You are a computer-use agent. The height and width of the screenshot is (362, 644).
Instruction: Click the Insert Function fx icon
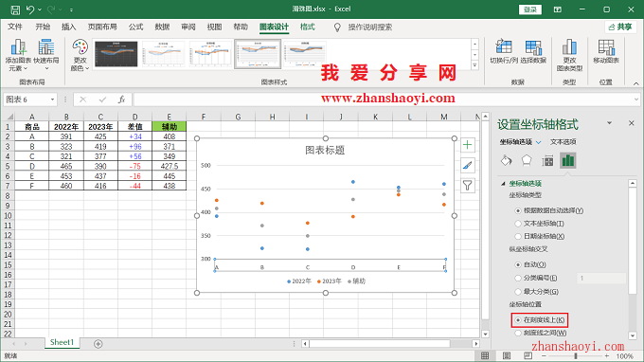click(121, 100)
